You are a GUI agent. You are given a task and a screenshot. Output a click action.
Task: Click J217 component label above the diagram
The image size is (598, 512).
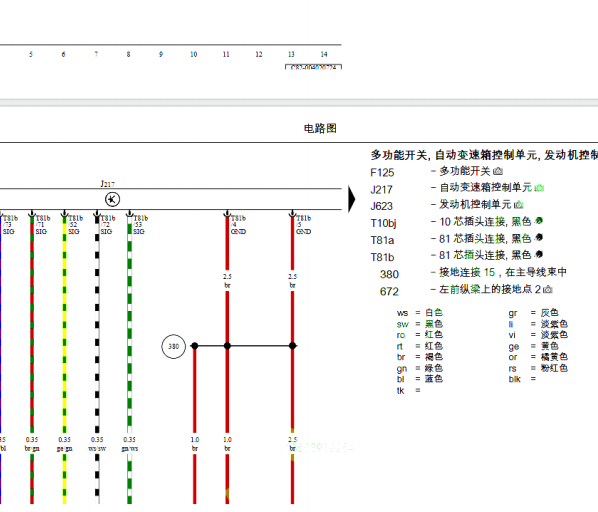coord(108,184)
